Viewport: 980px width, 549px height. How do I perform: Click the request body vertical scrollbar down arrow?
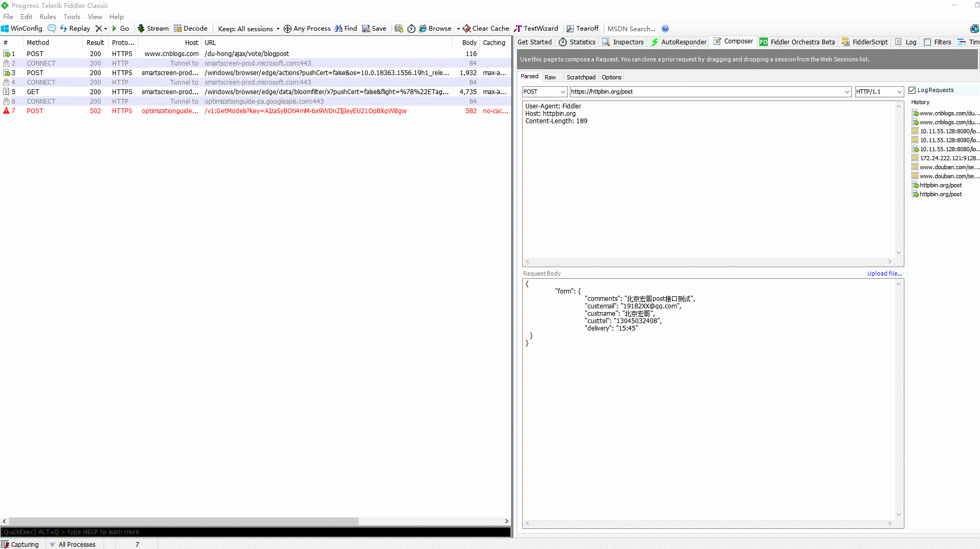(899, 514)
